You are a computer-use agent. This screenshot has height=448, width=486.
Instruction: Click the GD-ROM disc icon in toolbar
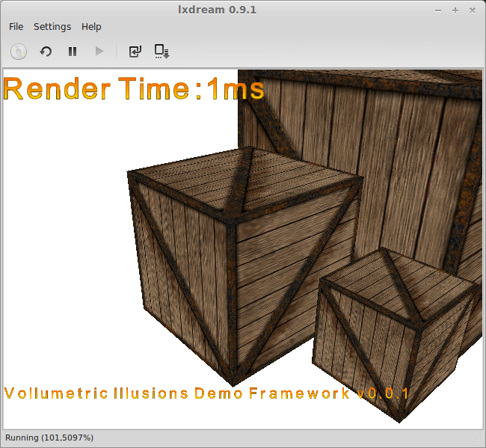(x=19, y=52)
